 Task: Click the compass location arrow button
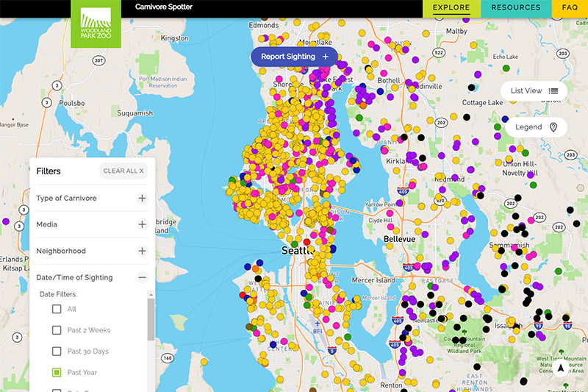tap(561, 368)
